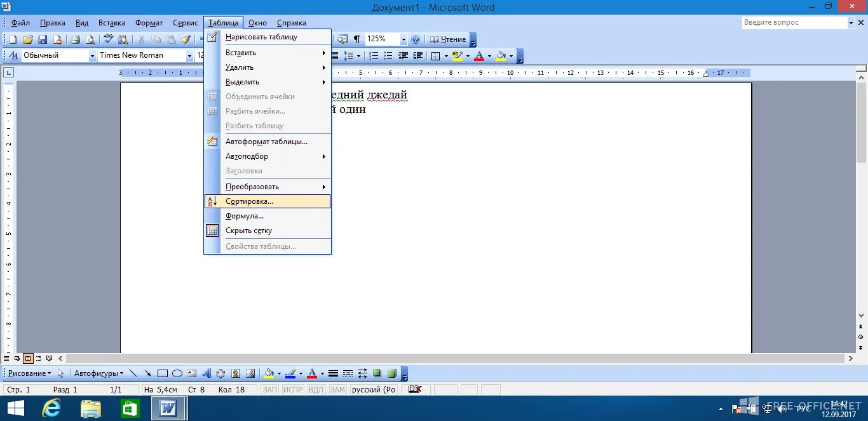The height and width of the screenshot is (421, 868).
Task: Select the Arrow drawing tool
Action: pyautogui.click(x=148, y=373)
